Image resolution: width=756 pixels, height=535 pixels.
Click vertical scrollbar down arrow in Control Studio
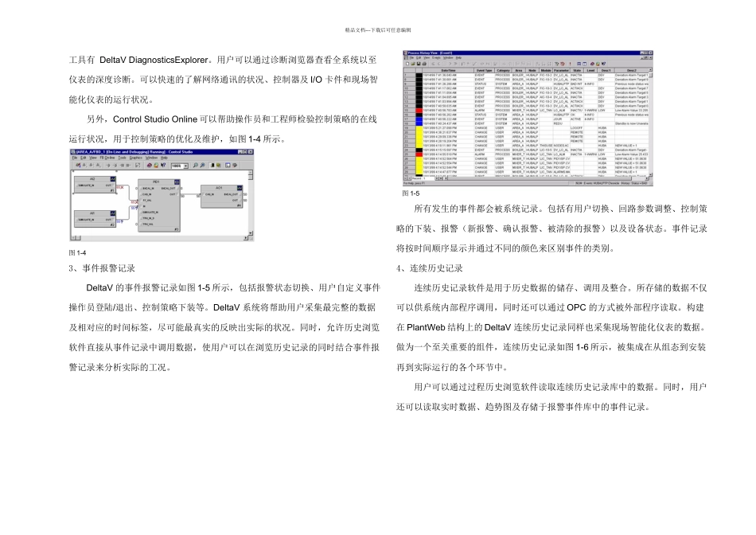pos(250,233)
